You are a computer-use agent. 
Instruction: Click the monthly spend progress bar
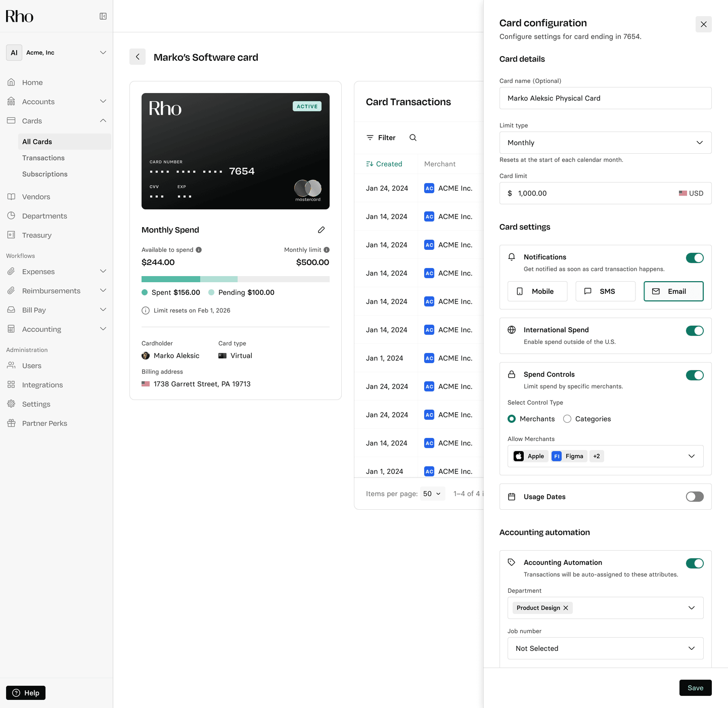(x=235, y=279)
